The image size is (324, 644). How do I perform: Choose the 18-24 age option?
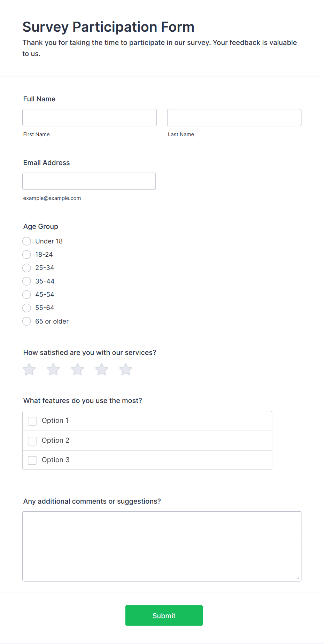coord(26,254)
